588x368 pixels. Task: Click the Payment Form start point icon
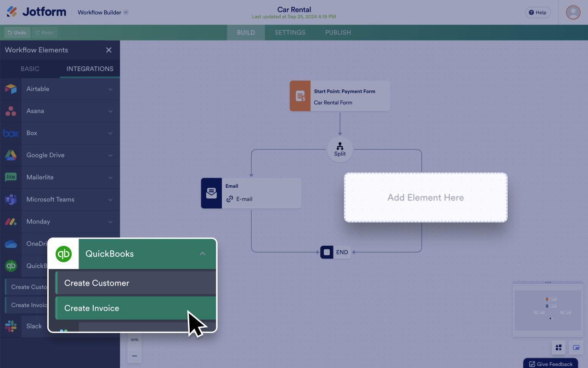[300, 96]
